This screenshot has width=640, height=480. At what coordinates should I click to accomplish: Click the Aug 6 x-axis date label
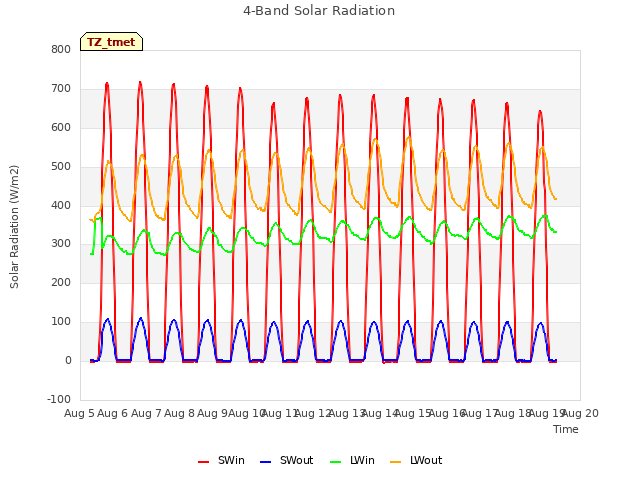click(x=113, y=413)
